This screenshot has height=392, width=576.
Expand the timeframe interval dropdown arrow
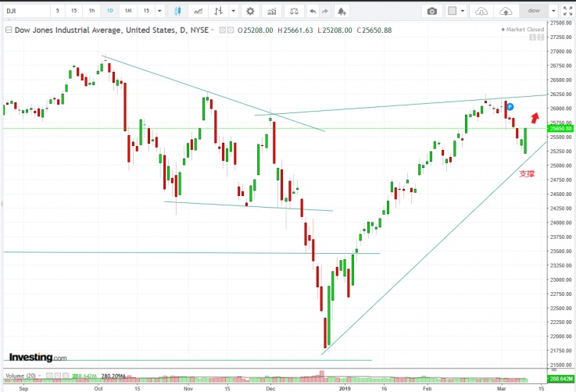click(x=159, y=11)
